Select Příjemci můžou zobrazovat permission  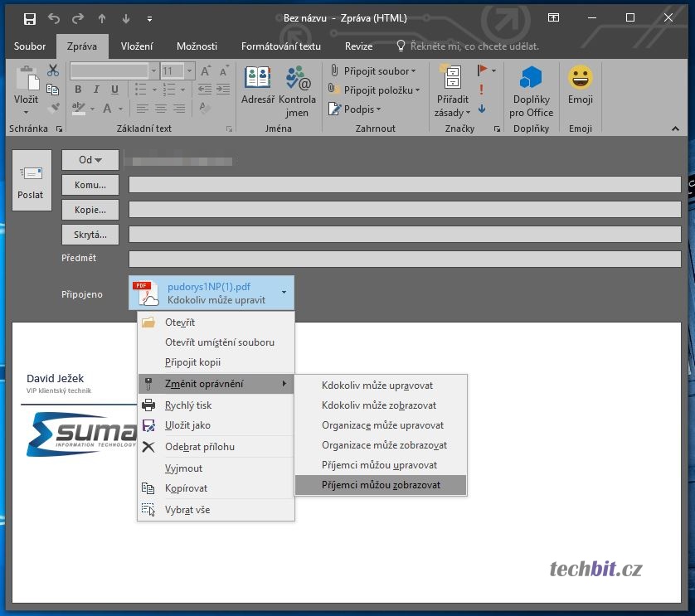tap(381, 485)
